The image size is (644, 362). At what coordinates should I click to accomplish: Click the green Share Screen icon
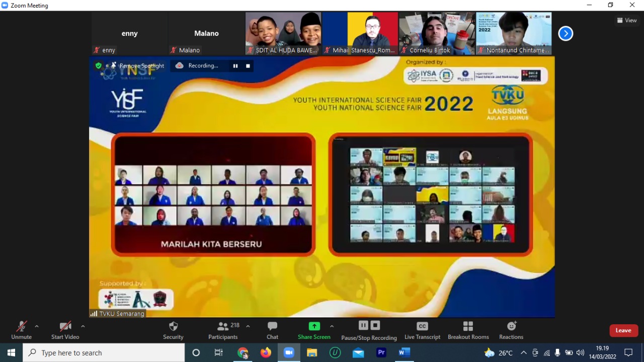314,326
